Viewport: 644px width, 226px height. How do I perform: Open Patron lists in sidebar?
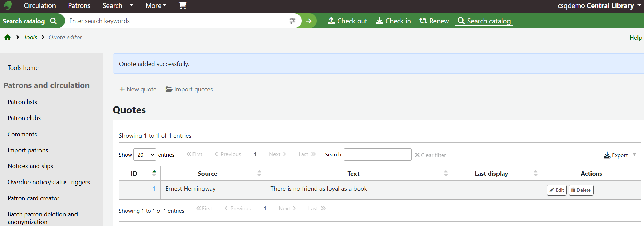coord(22,102)
